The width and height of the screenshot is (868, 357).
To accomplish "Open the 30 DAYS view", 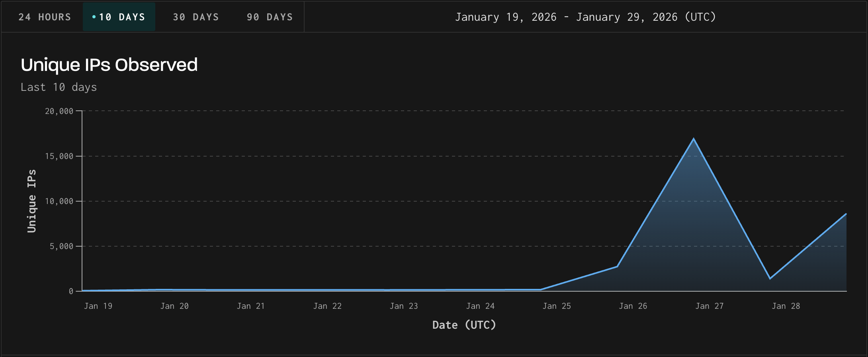I will 195,17.
